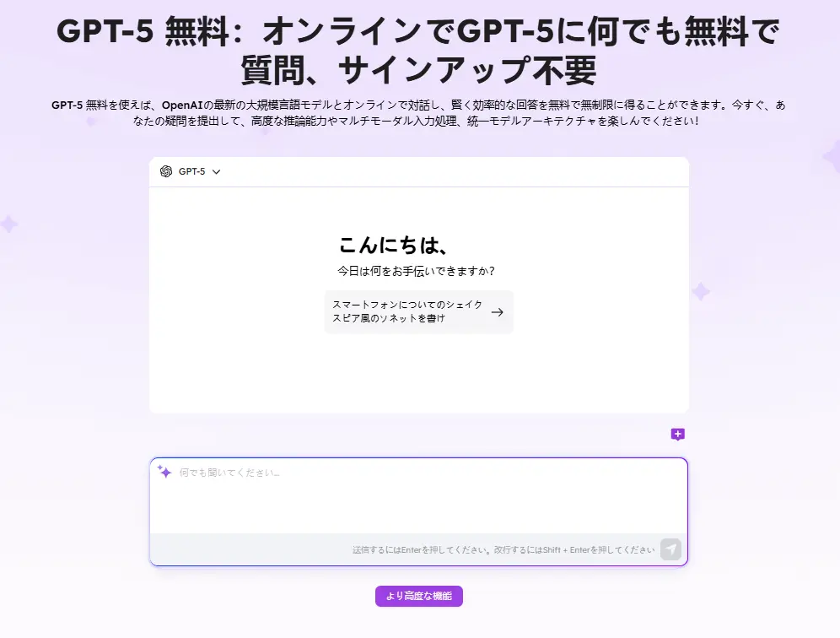Screen dimensions: 840x638
Task: Collapse the model selector menu
Action: pos(217,171)
